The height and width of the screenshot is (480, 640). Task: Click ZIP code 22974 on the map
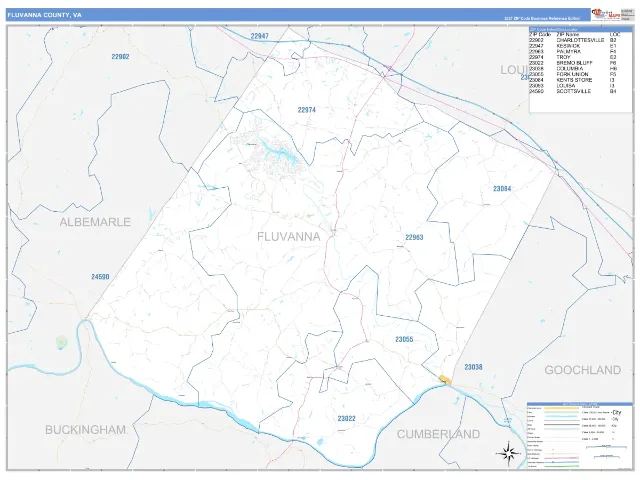307,110
